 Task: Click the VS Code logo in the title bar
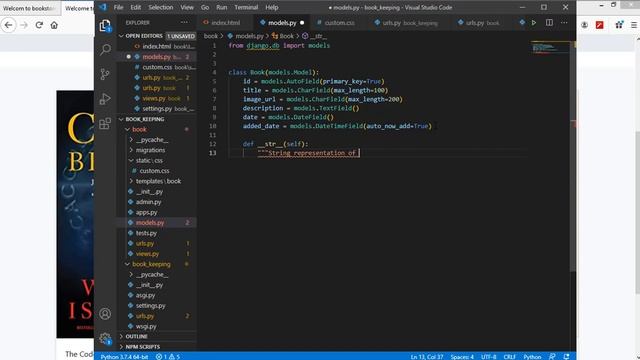(103, 7)
